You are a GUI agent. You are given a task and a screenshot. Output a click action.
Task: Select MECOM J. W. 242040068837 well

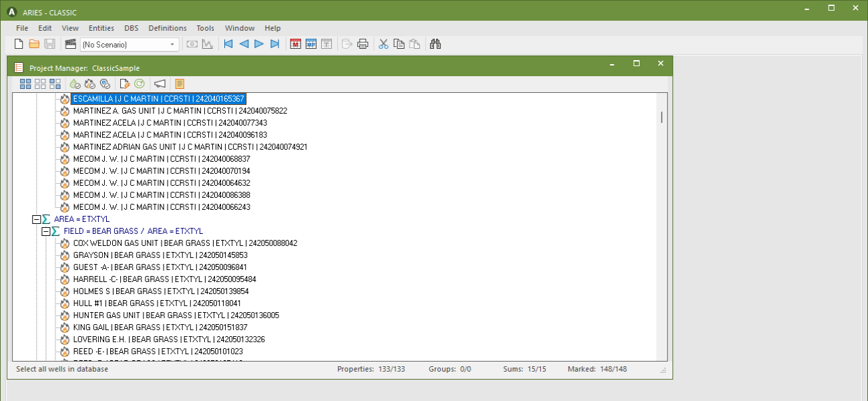point(161,159)
